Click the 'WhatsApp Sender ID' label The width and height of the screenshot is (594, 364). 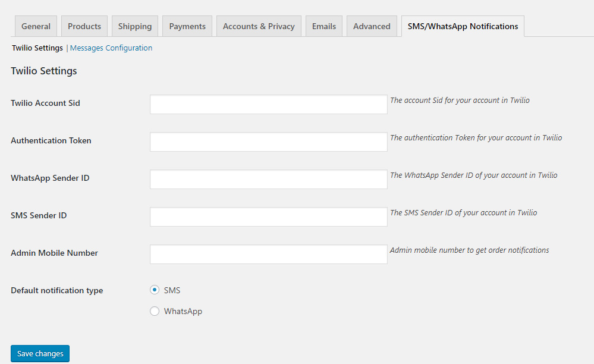pos(50,178)
